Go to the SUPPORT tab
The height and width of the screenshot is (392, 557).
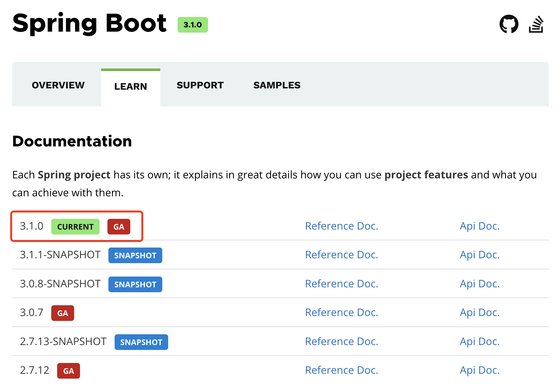200,85
